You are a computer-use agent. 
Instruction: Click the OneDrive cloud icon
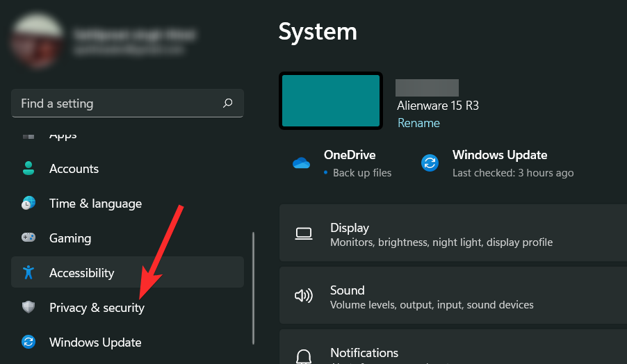(x=301, y=163)
